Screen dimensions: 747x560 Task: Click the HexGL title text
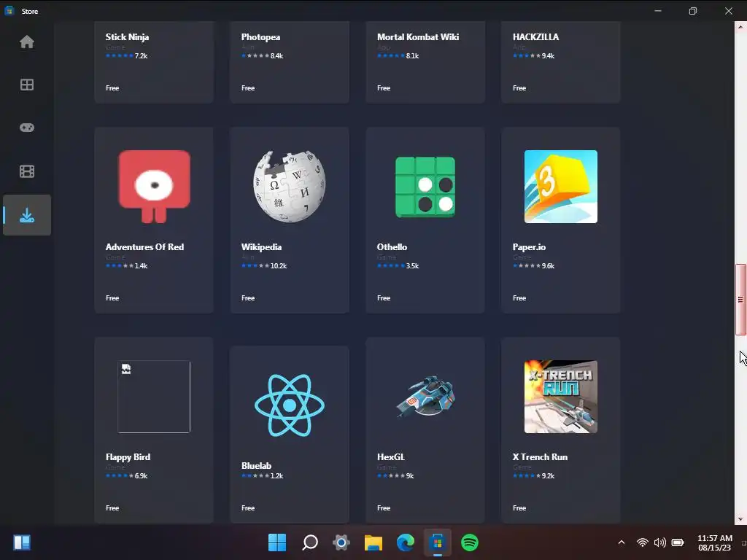(391, 457)
